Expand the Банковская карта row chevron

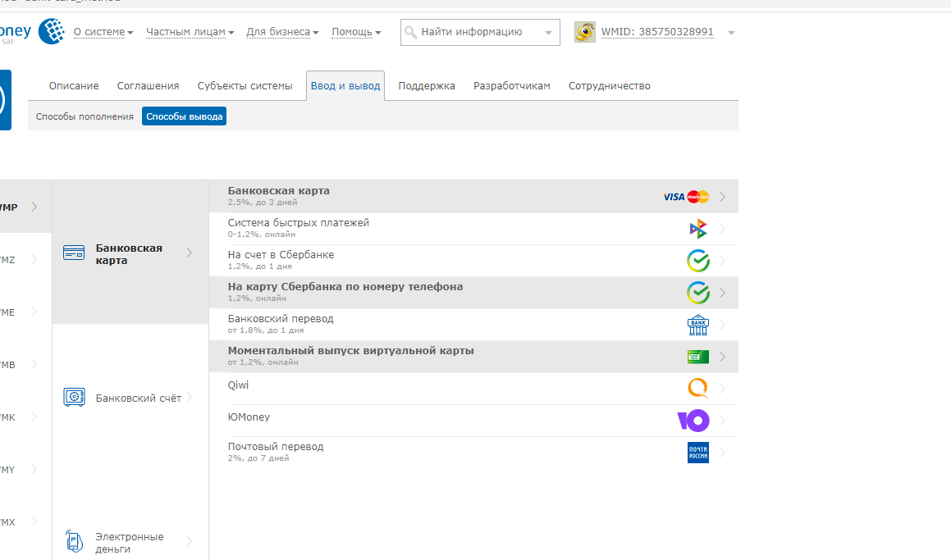pyautogui.click(x=722, y=196)
